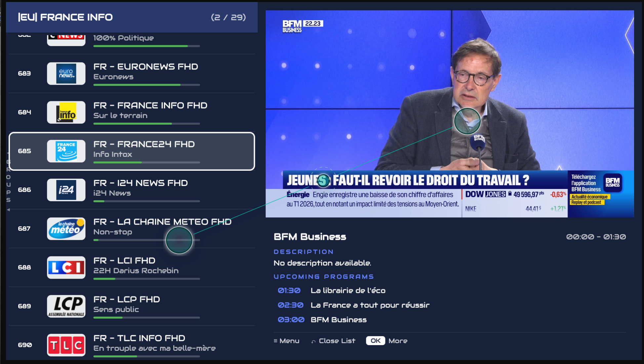Screen dimensions: 644x364
Task: Select channel FR - EURONEWS FHD
Action: coord(132,73)
